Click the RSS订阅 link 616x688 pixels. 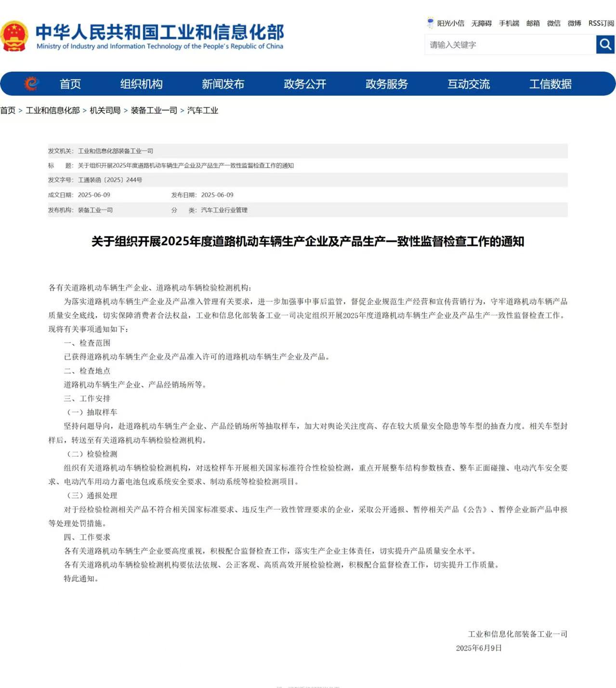(x=601, y=23)
